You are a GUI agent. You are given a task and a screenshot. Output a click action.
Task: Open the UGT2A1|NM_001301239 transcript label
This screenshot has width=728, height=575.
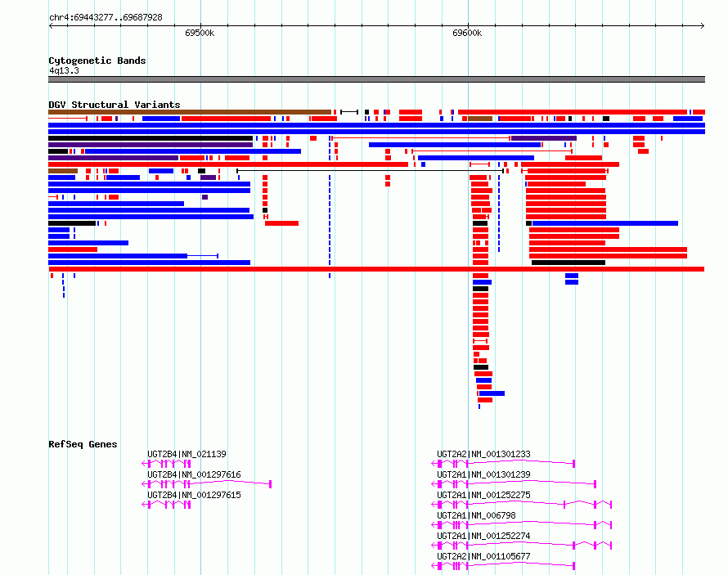[483, 474]
